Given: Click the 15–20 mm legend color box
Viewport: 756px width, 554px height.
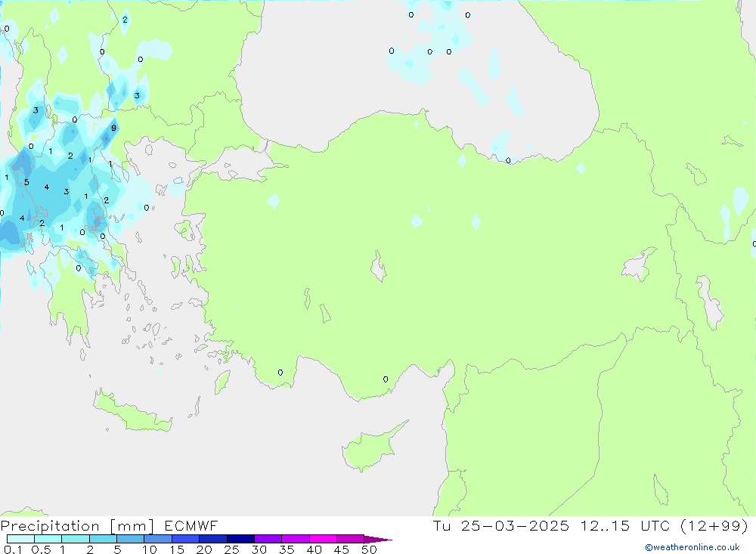Looking at the screenshot, I should pyautogui.click(x=186, y=539).
